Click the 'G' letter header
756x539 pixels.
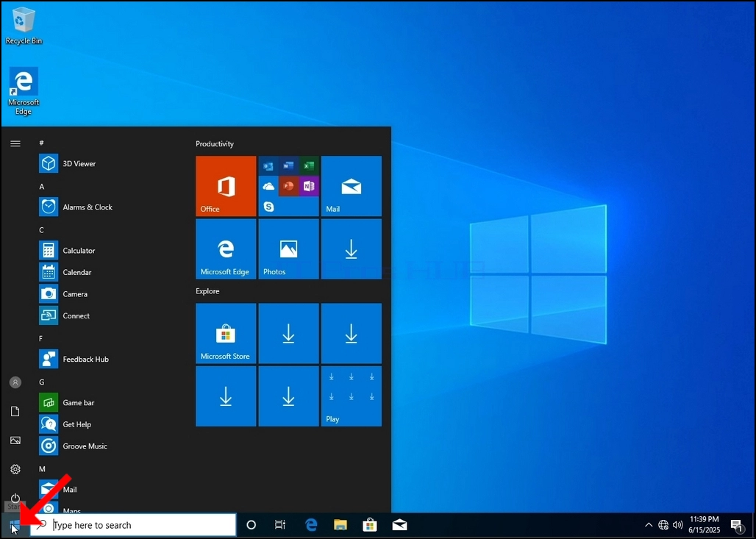(41, 382)
